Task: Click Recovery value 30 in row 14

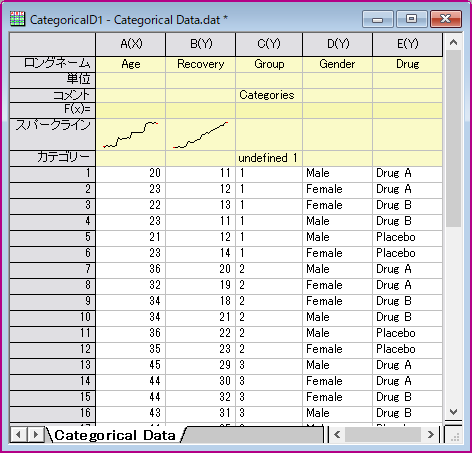Action: point(201,382)
